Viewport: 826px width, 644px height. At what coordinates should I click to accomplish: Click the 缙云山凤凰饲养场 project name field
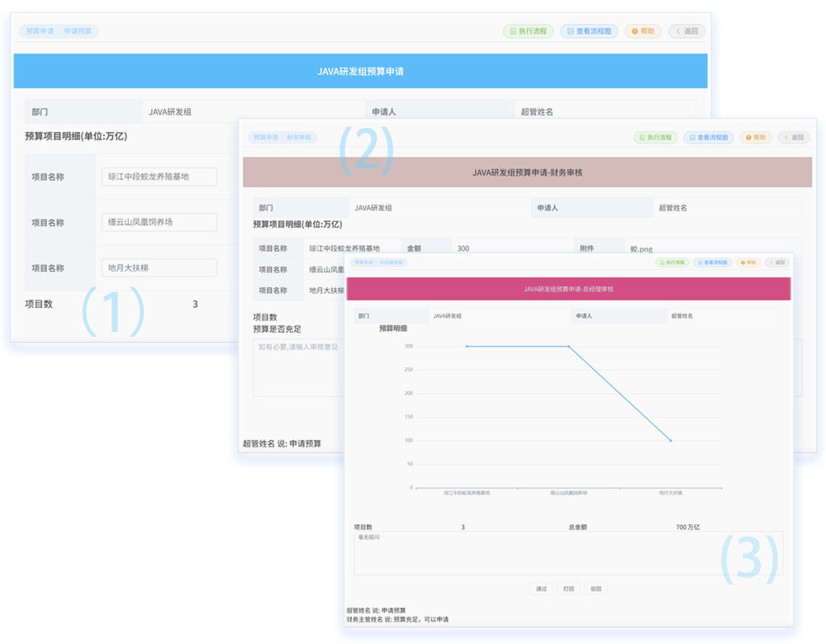point(159,222)
